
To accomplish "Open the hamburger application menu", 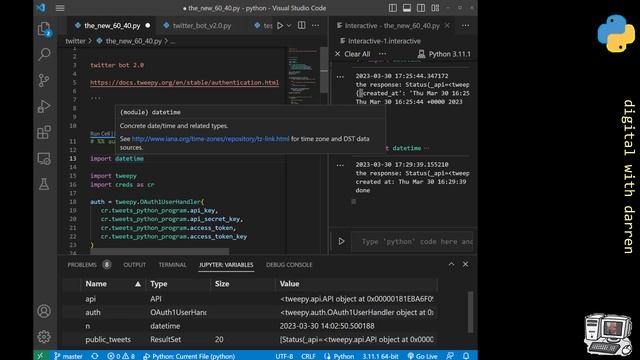I will [60, 8].
